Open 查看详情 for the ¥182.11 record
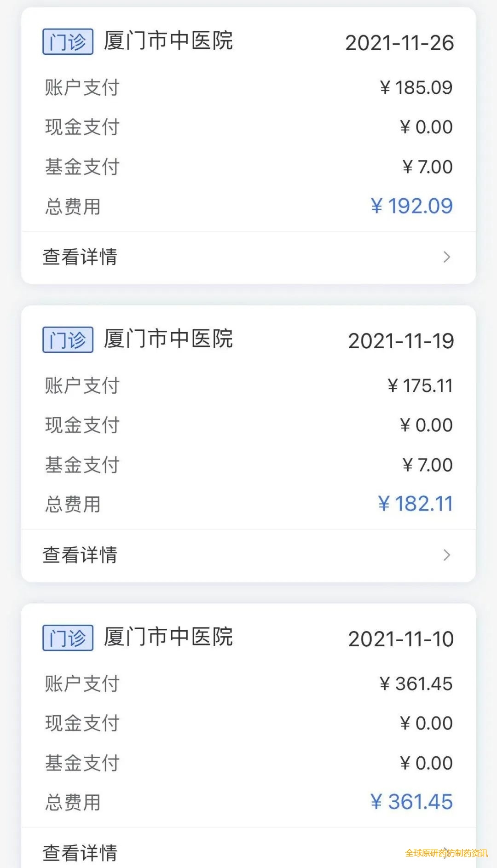Viewport: 497px width, 868px height. 80,555
